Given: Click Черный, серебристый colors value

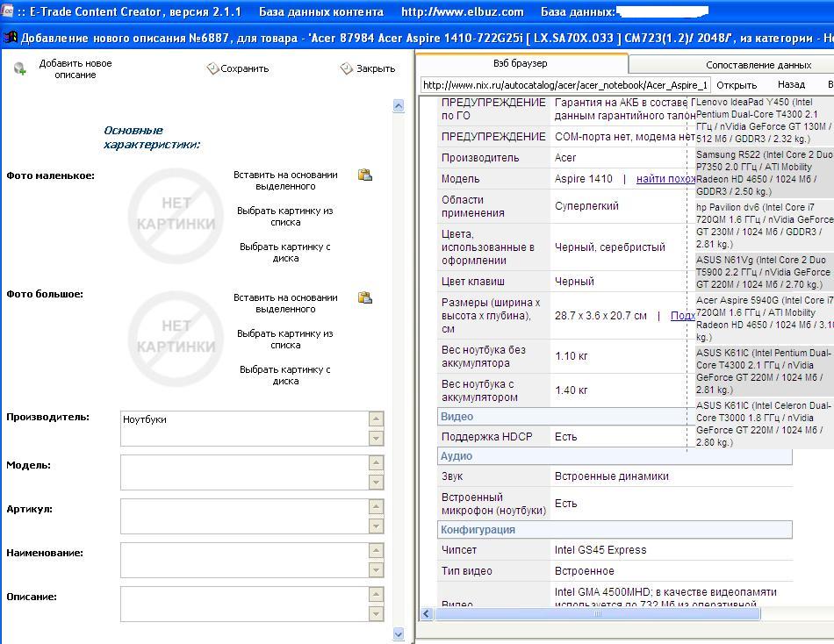Looking at the screenshot, I should pos(610,247).
